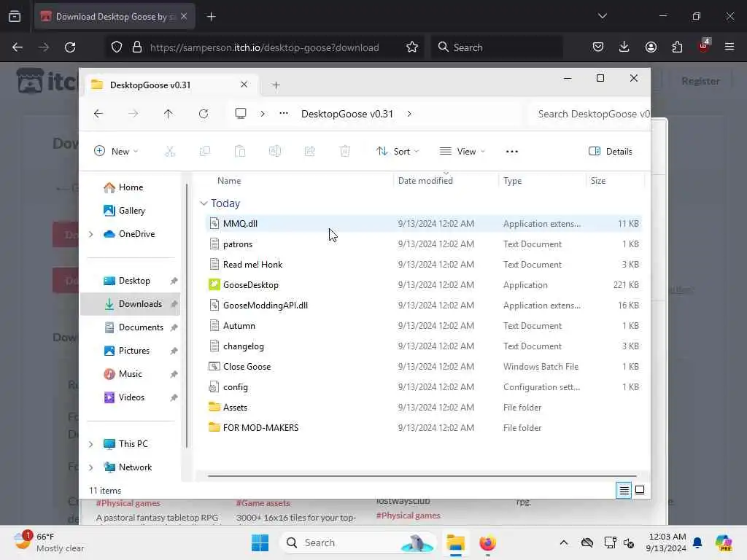Viewport: 747px width, 560px height.
Task: Reload the Firefox page
Action: (x=70, y=47)
